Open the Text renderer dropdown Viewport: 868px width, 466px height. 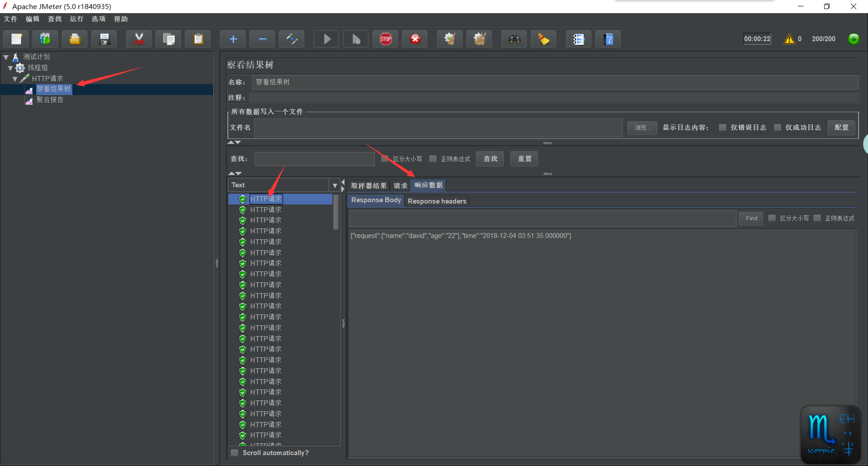[335, 185]
